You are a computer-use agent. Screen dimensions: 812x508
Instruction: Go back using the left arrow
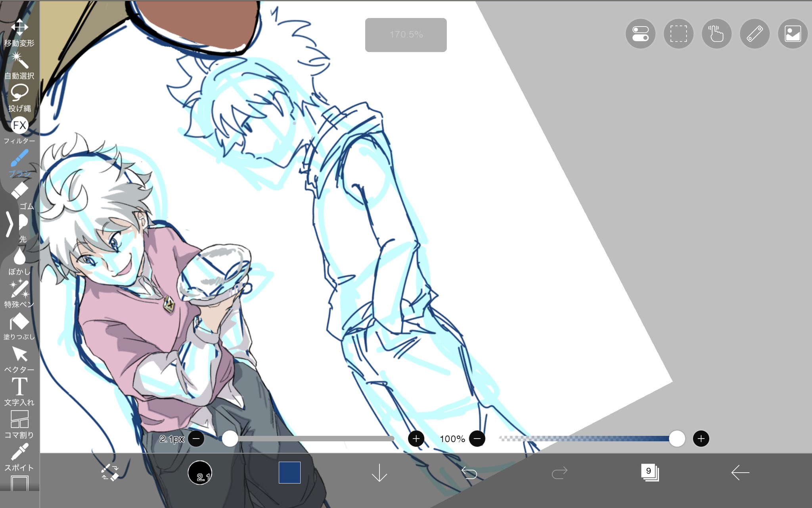pyautogui.click(x=740, y=472)
